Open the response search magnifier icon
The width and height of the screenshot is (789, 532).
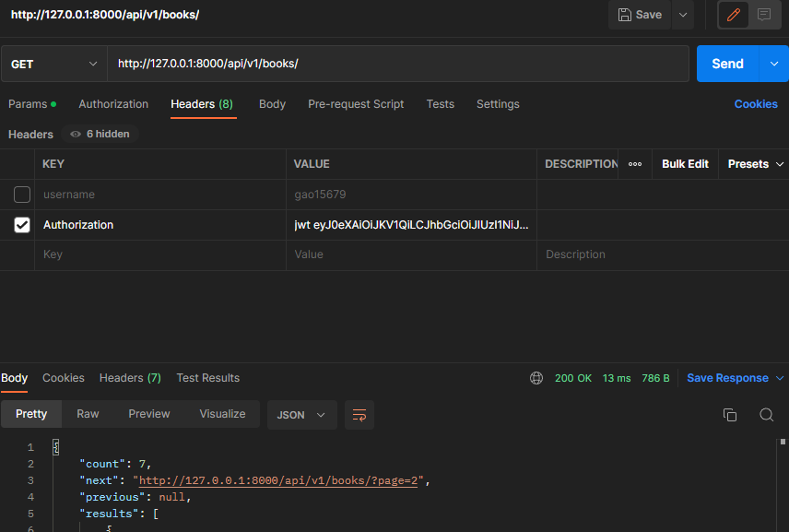tap(766, 415)
